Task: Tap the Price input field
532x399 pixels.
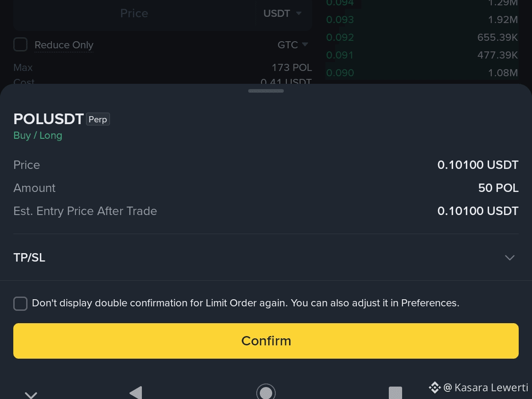Action: (134, 14)
